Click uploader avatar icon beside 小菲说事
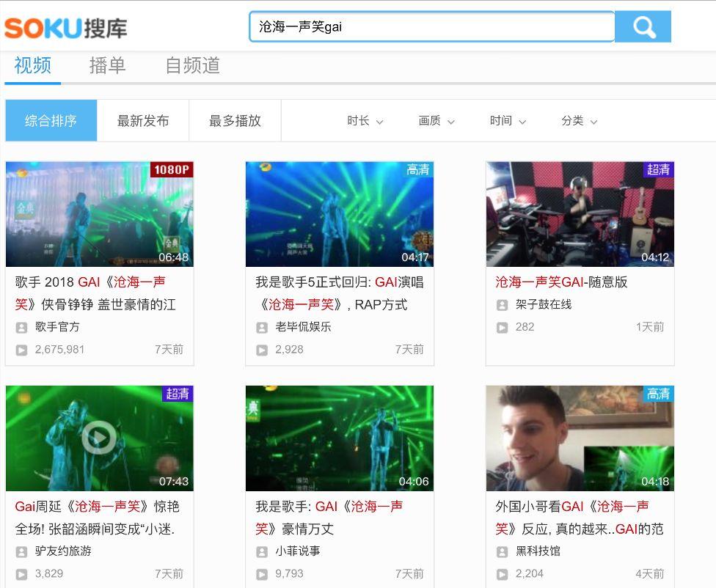716x588 pixels. point(262,551)
